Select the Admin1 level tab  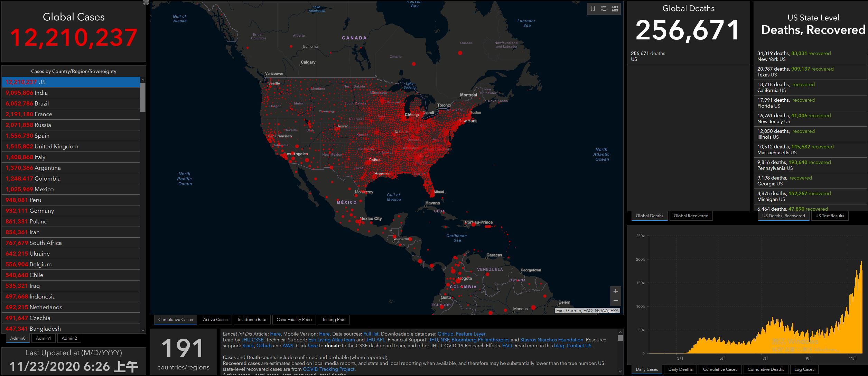tap(43, 338)
